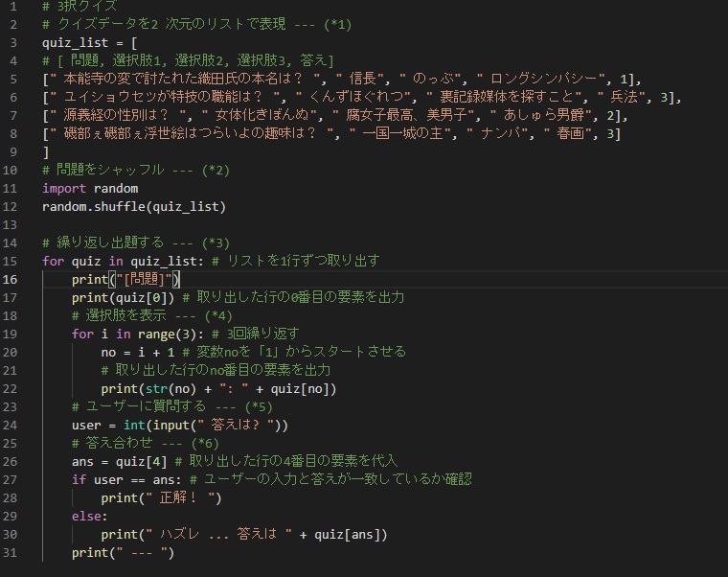Click the "if user == ans:" condition
The image size is (728, 577).
(x=126, y=479)
